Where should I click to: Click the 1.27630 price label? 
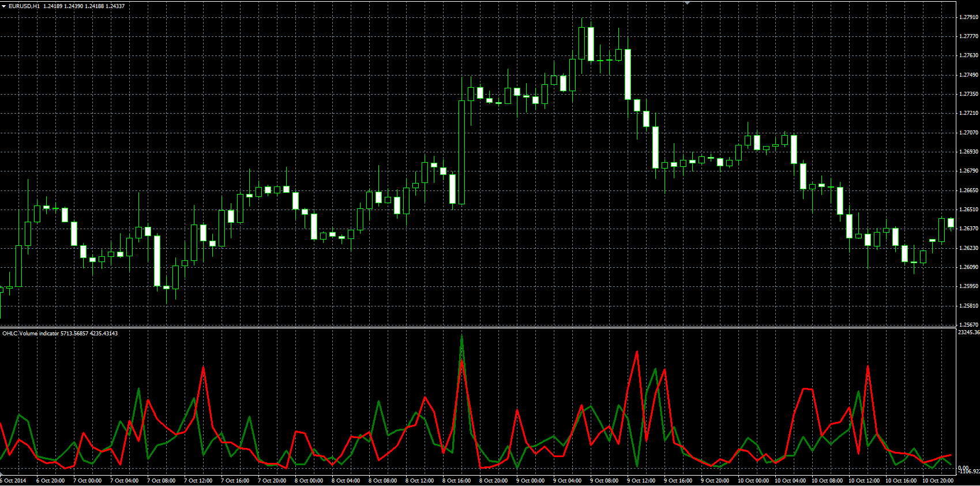coord(968,55)
